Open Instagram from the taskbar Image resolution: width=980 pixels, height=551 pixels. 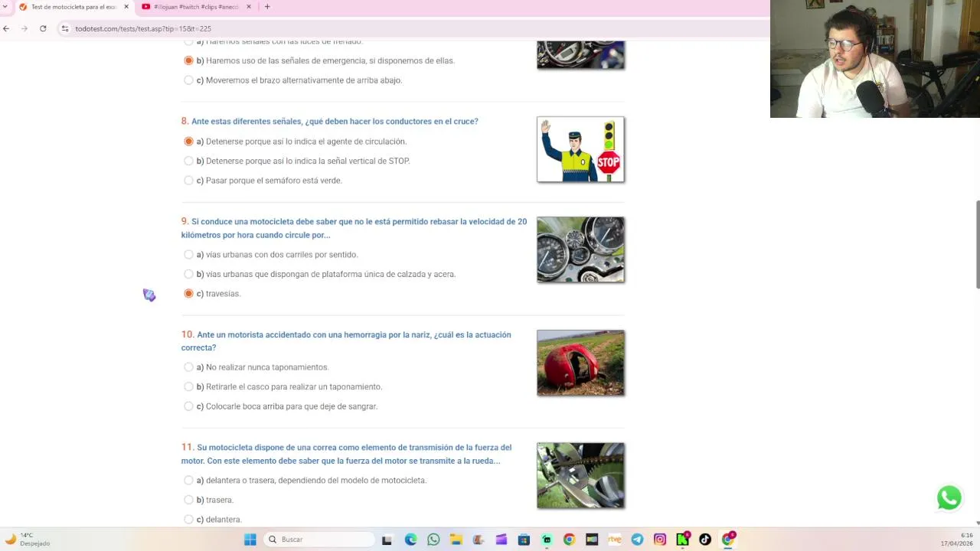(660, 540)
